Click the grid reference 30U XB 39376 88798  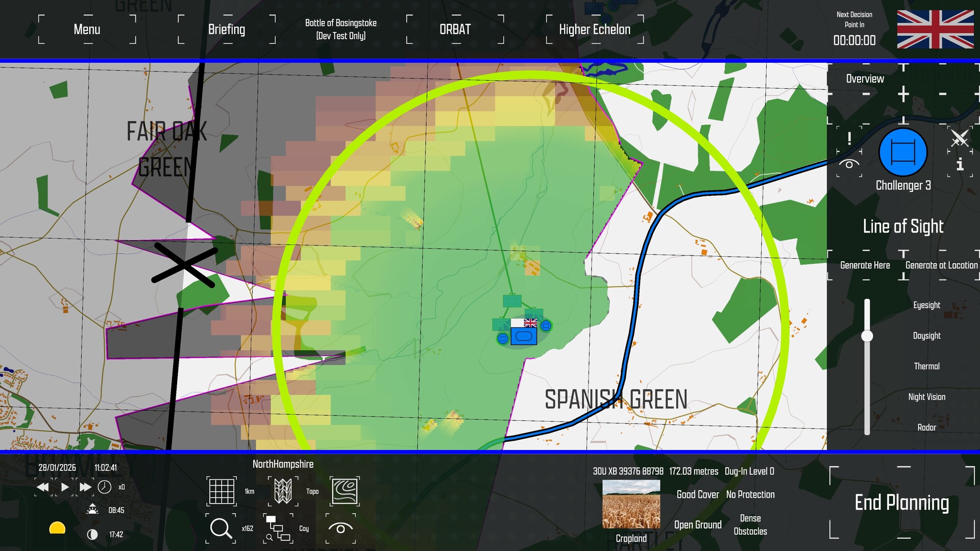tap(628, 471)
